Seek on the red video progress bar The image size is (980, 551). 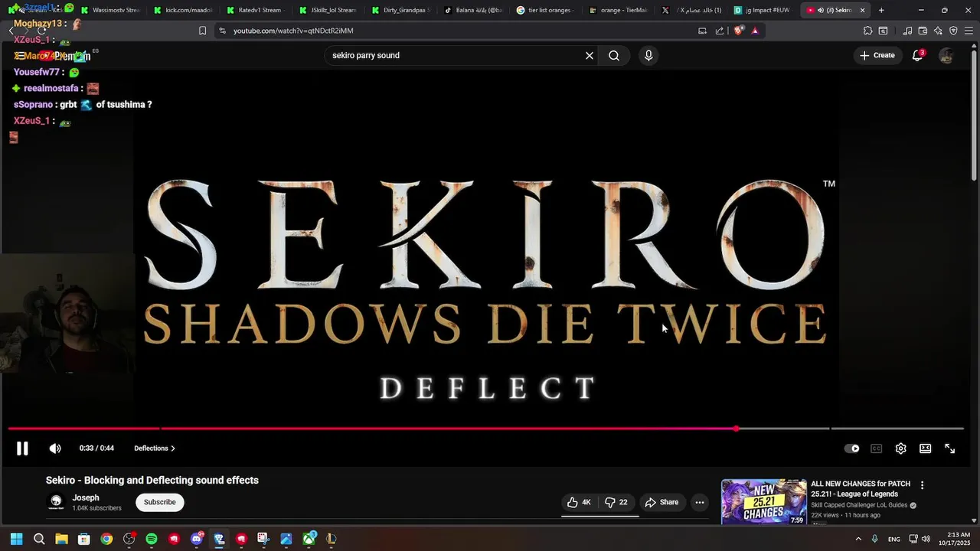pyautogui.click(x=485, y=429)
